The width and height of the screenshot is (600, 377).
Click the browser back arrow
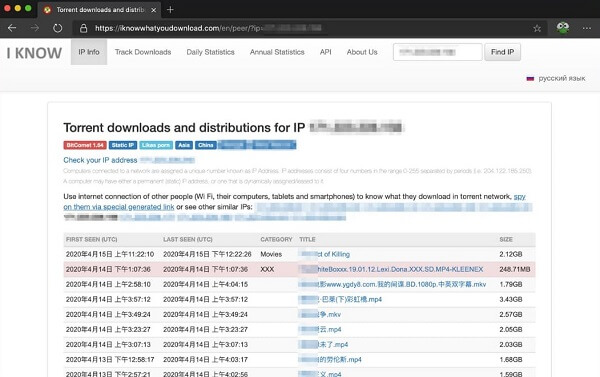coord(12,28)
